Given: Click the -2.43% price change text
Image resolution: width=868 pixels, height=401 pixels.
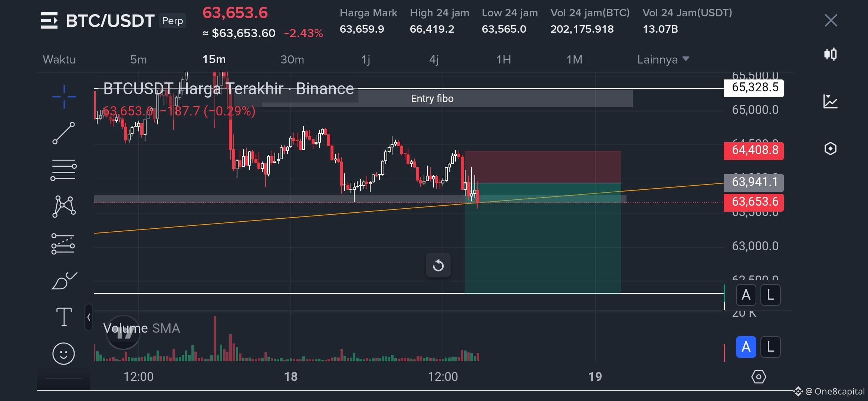Looking at the screenshot, I should (303, 33).
